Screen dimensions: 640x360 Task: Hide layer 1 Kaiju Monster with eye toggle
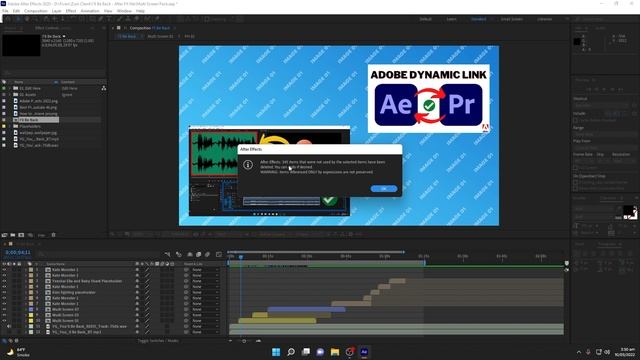[x=4, y=270]
